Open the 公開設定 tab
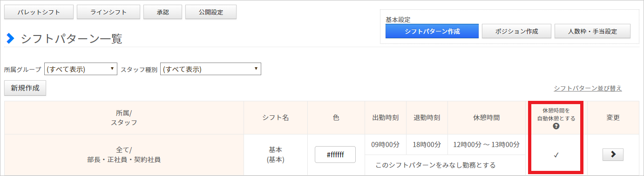The image size is (644, 176). [x=211, y=12]
